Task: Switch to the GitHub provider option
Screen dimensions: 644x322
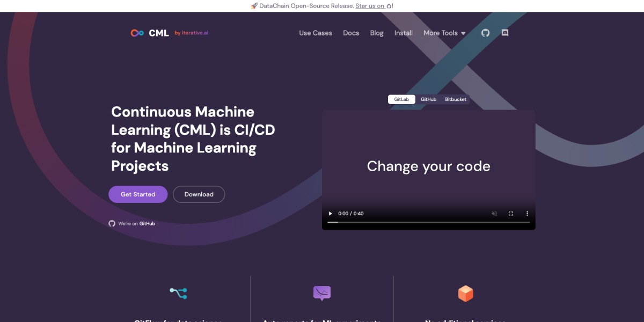Action: click(428, 99)
